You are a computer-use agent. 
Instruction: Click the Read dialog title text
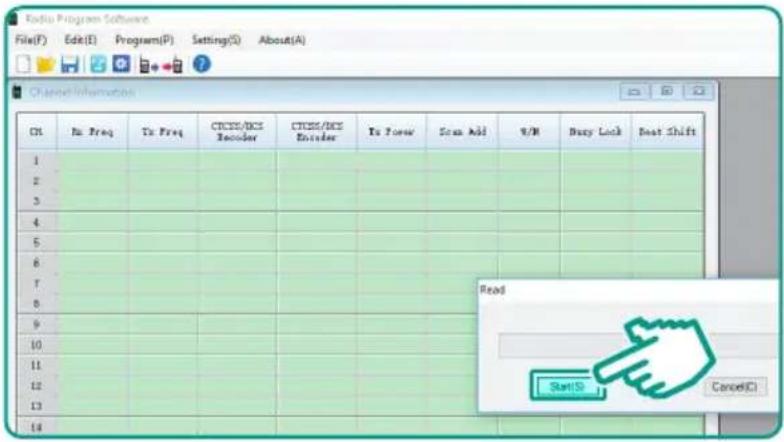[492, 290]
